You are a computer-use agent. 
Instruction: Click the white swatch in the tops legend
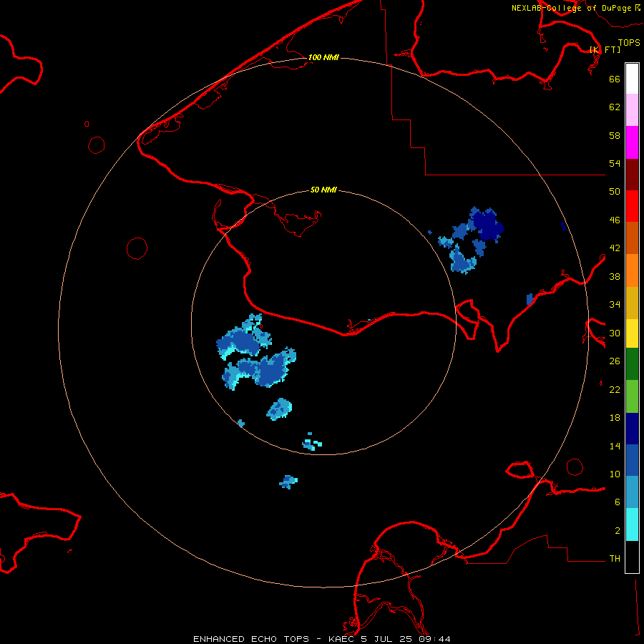[632, 79]
